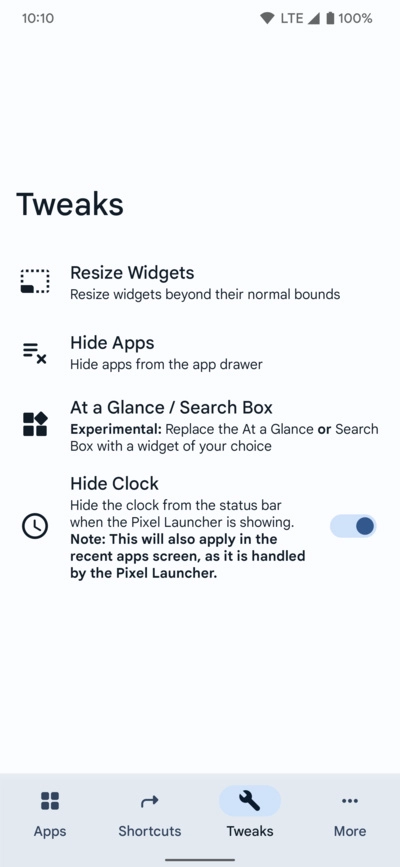Open Resize Widgets setting
The image size is (400, 867).
[200, 282]
